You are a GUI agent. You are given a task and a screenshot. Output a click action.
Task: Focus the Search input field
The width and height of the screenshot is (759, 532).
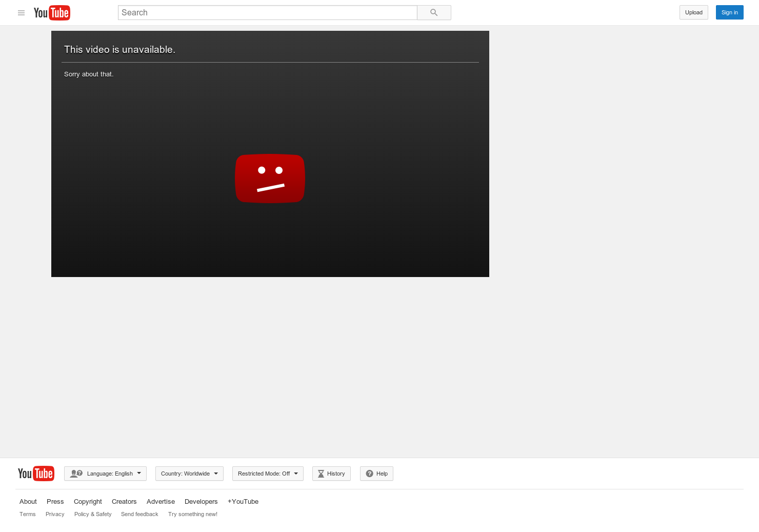(267, 13)
